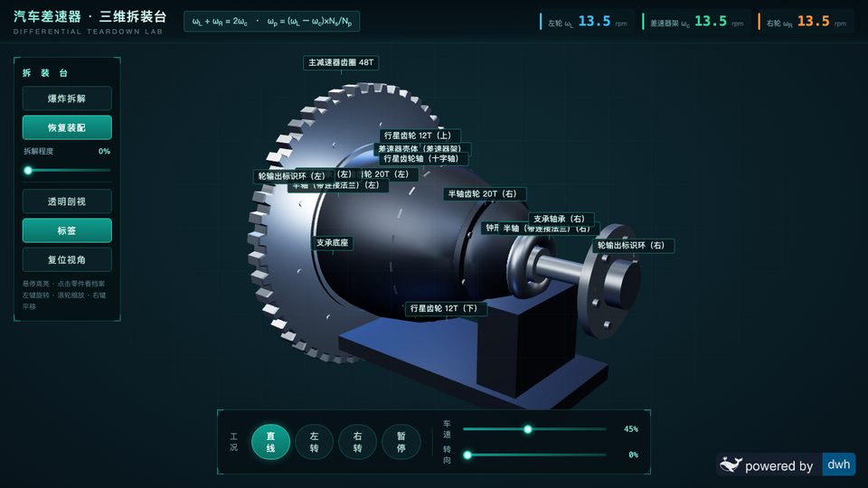Select the 右转 driving mode
Screen dimensions: 868x488
coord(358,442)
